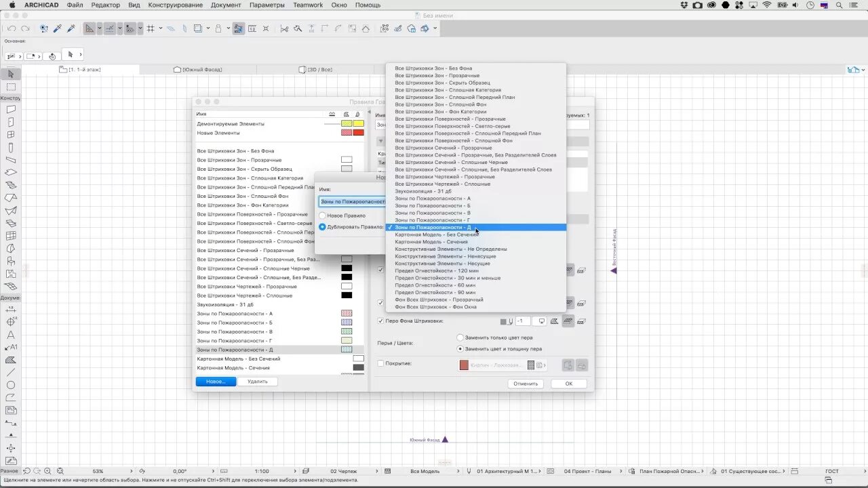
Task: Choose Зоны по Пожароопасности - А in the popup list
Action: 476,198
